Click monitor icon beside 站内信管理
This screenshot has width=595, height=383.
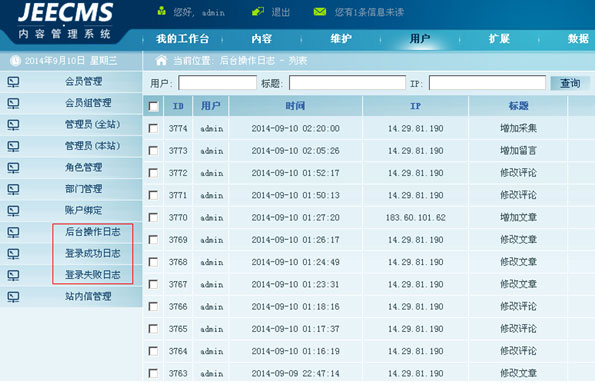coord(13,297)
